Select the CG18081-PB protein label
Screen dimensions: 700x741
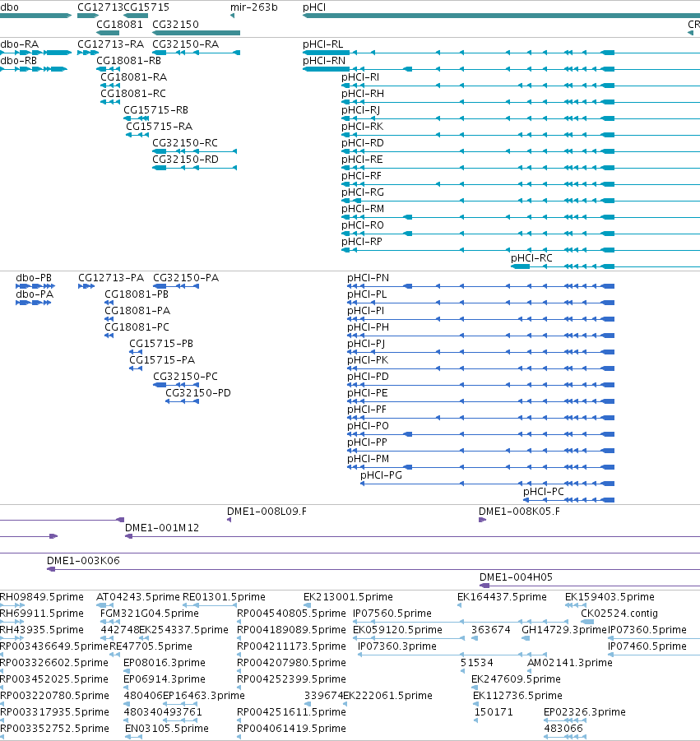point(137,294)
